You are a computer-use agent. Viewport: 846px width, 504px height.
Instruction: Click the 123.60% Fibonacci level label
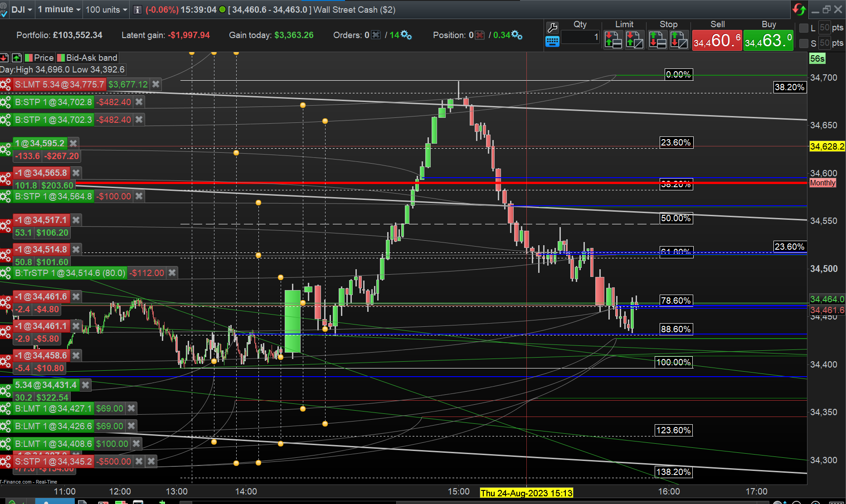point(674,430)
